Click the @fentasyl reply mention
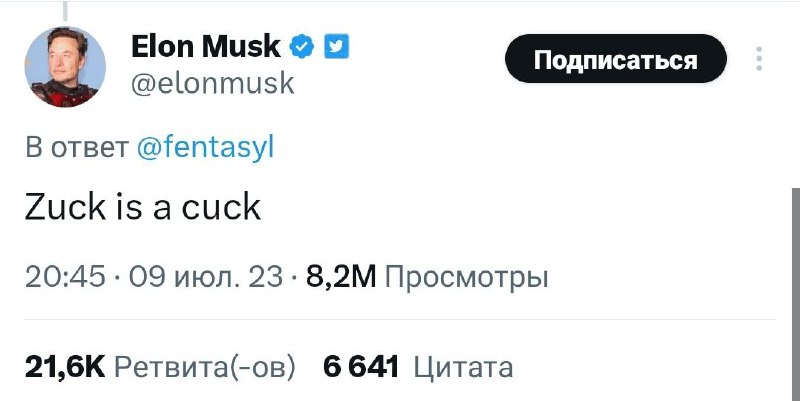This screenshot has width=800, height=401. coord(204,149)
